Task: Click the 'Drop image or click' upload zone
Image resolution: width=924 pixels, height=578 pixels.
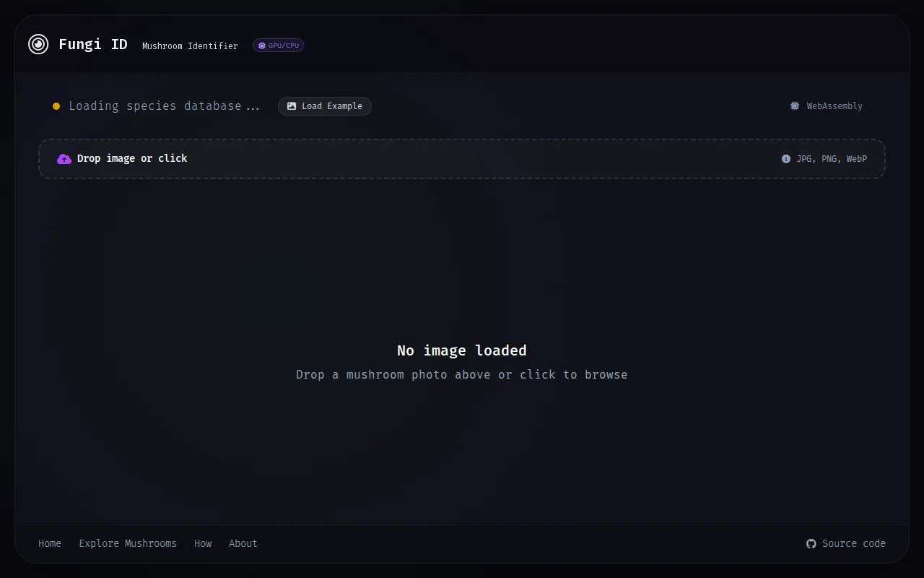Action: (x=462, y=159)
